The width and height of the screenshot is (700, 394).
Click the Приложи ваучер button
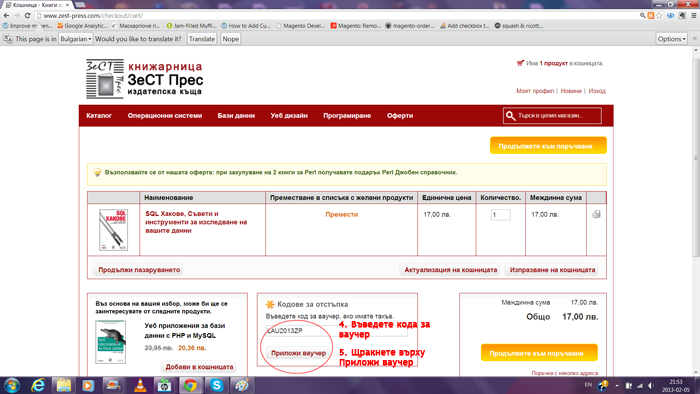298,353
